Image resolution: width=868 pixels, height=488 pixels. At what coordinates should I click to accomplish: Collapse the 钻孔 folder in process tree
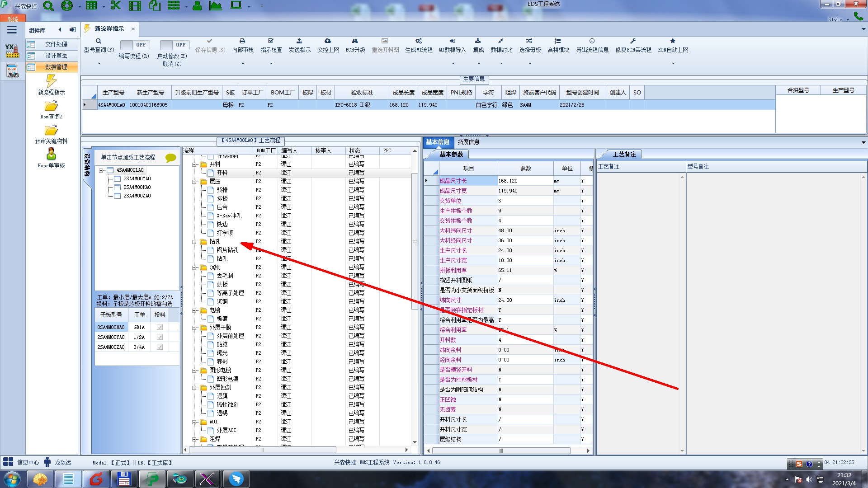pos(195,242)
